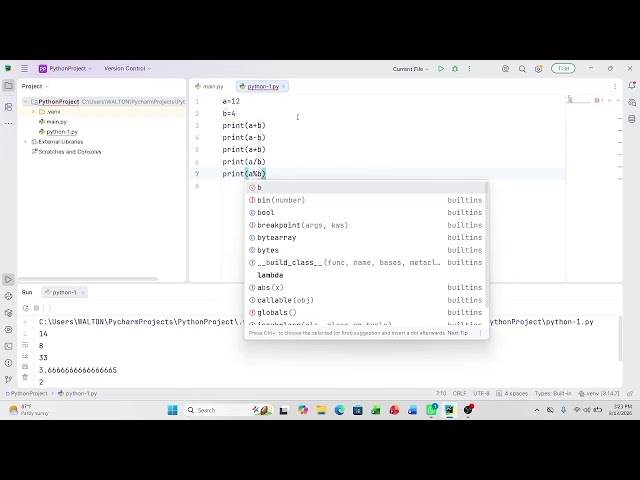Switch to main.py editor tab
This screenshot has height=480, width=640.
209,87
